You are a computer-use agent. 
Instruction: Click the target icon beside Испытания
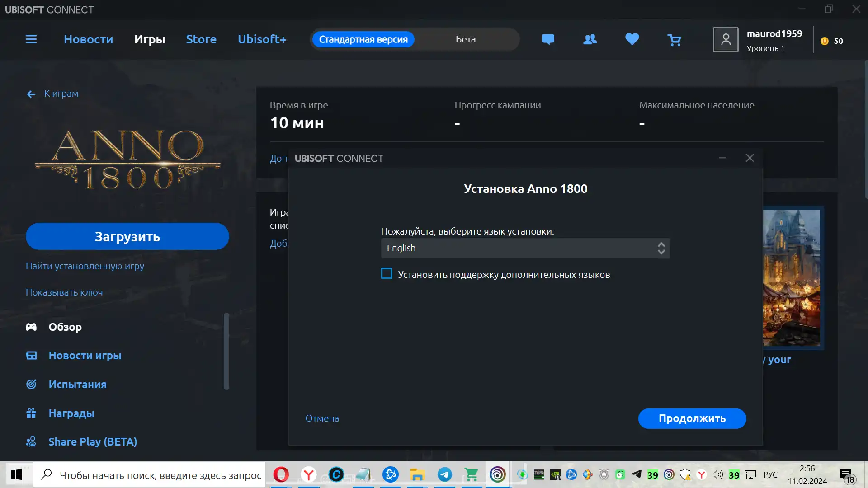[31, 384]
